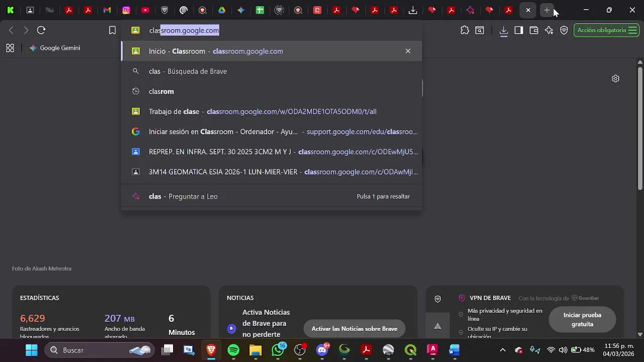Close the current new tab
This screenshot has width=644, height=362.
click(x=528, y=10)
